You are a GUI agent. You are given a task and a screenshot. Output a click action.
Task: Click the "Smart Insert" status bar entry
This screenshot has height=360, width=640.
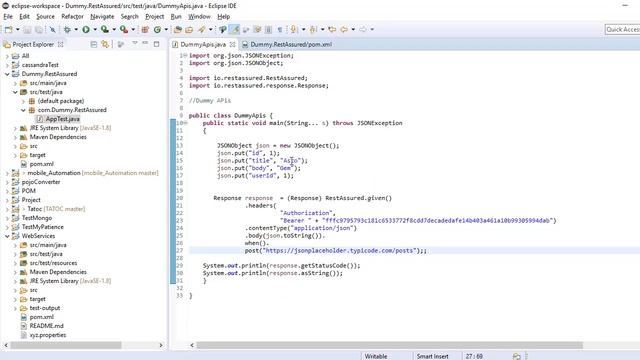[432, 356]
